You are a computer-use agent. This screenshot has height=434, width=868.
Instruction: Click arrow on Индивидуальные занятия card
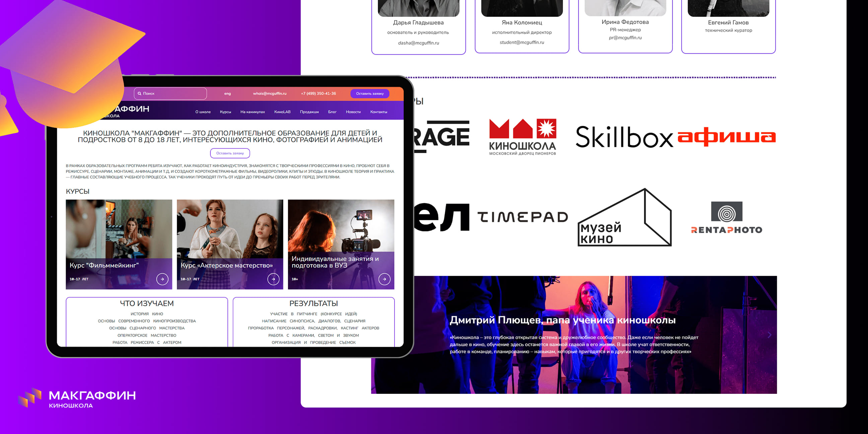[x=384, y=279]
